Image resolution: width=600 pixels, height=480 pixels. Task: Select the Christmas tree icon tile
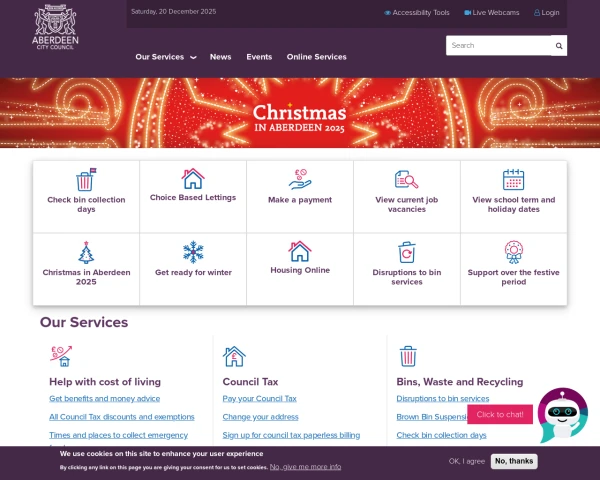86,253
